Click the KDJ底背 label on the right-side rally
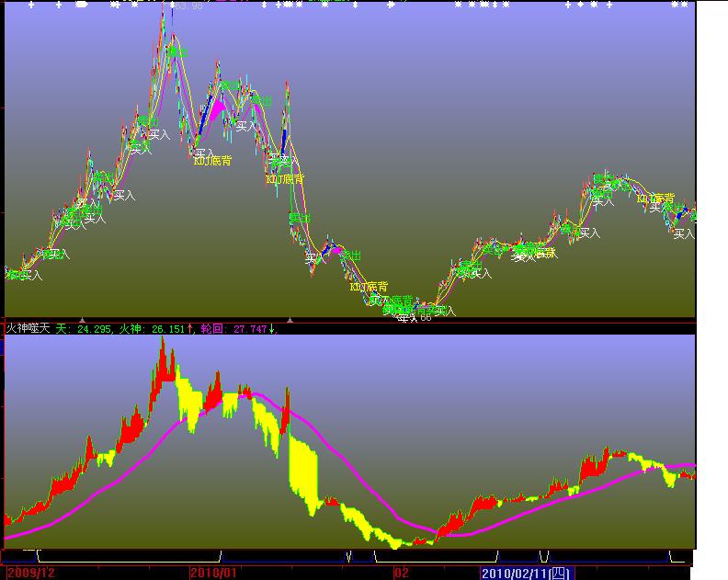Screen dimensions: 728x580 [655, 199]
